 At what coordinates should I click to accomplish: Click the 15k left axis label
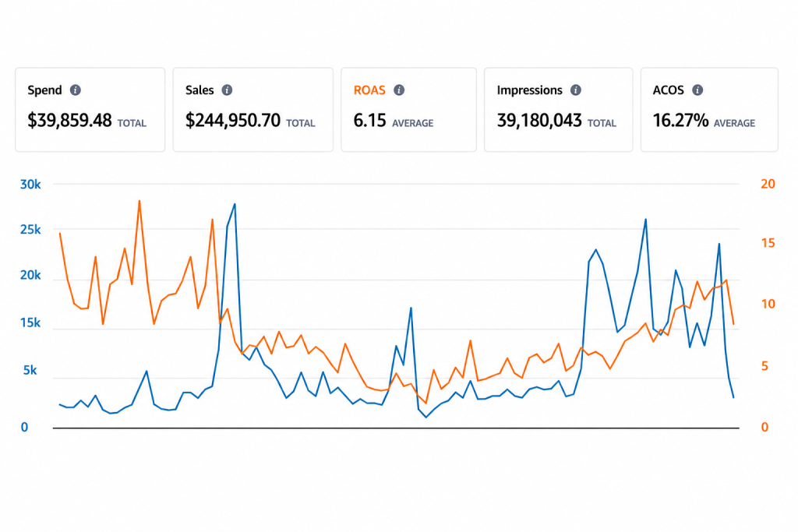(x=30, y=323)
